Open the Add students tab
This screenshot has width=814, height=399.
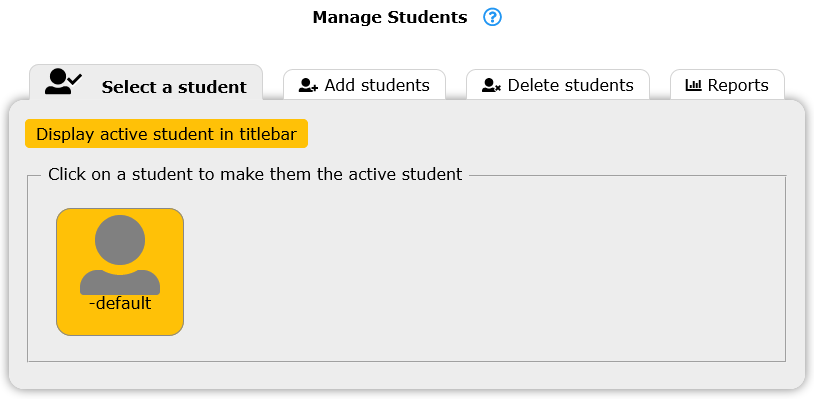364,84
